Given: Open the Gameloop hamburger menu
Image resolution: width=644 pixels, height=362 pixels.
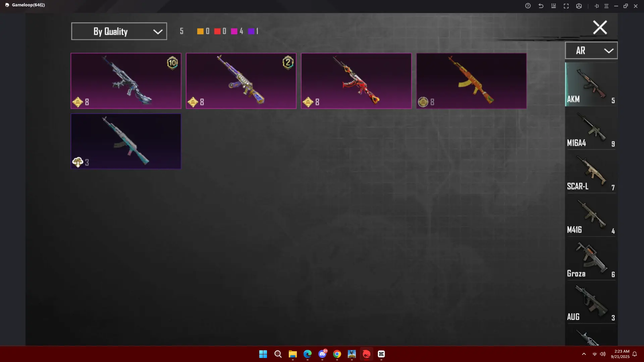Looking at the screenshot, I should pyautogui.click(x=606, y=6).
